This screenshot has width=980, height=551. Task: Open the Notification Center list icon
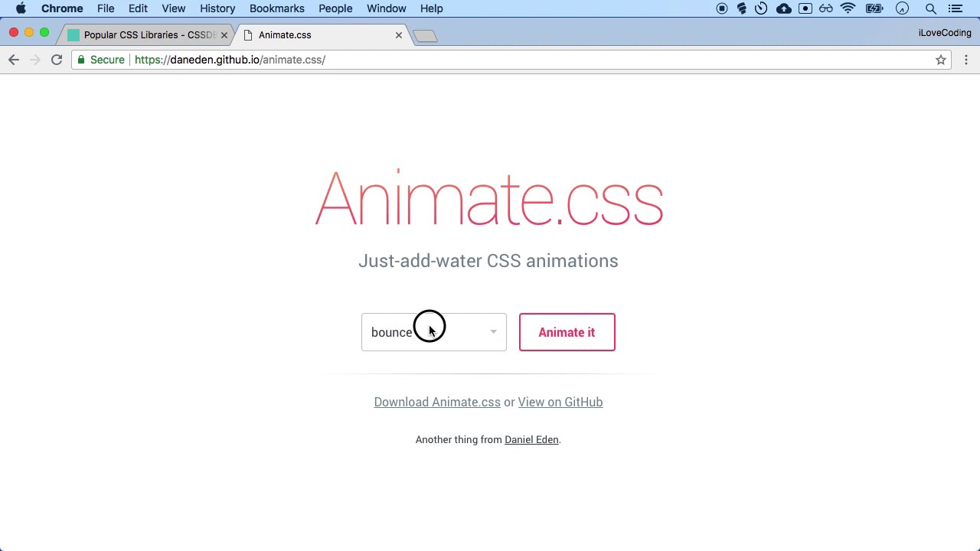coord(955,8)
